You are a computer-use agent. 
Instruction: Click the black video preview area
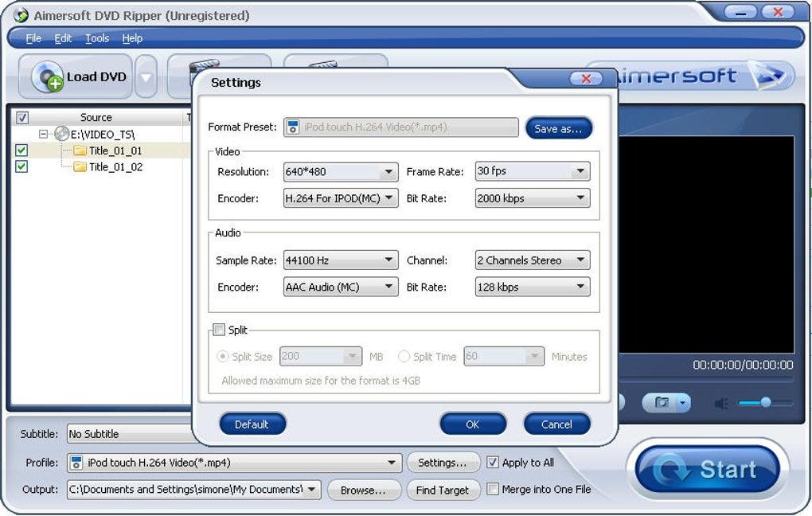(x=706, y=244)
